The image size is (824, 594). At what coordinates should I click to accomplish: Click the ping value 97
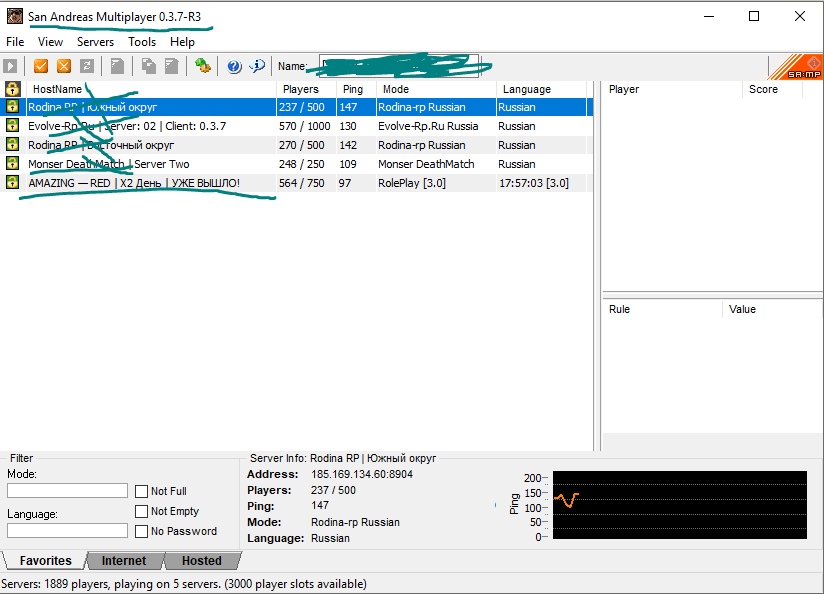pyautogui.click(x=345, y=183)
